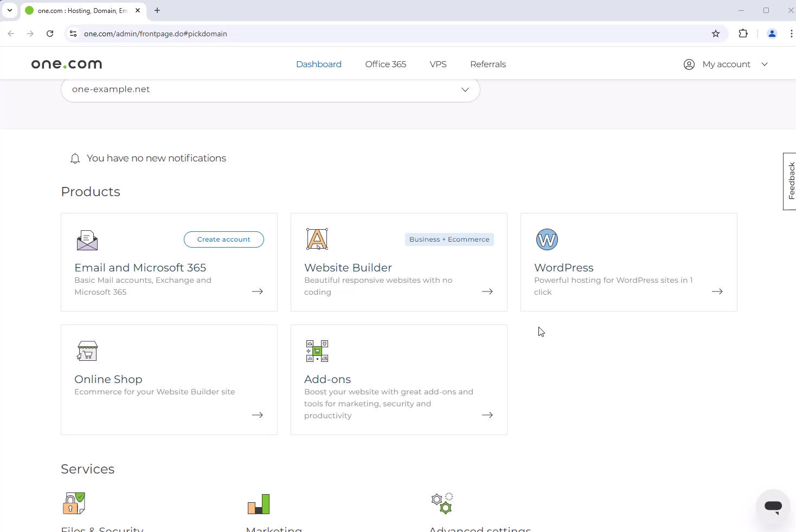Follow the arrow on WordPress card

click(717, 291)
